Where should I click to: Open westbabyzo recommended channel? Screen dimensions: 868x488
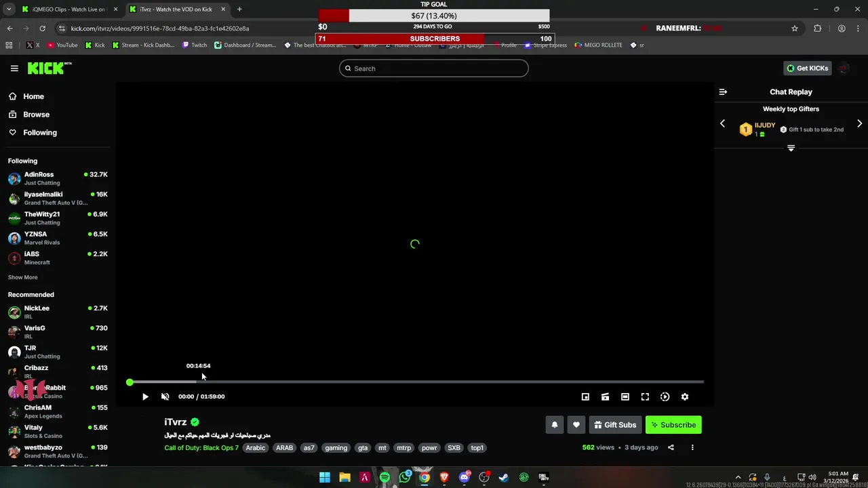[58, 451]
